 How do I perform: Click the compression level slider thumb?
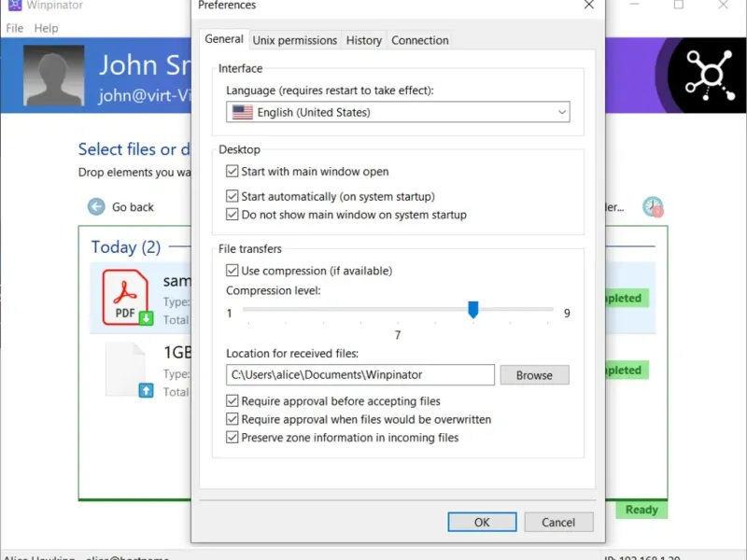[473, 310]
